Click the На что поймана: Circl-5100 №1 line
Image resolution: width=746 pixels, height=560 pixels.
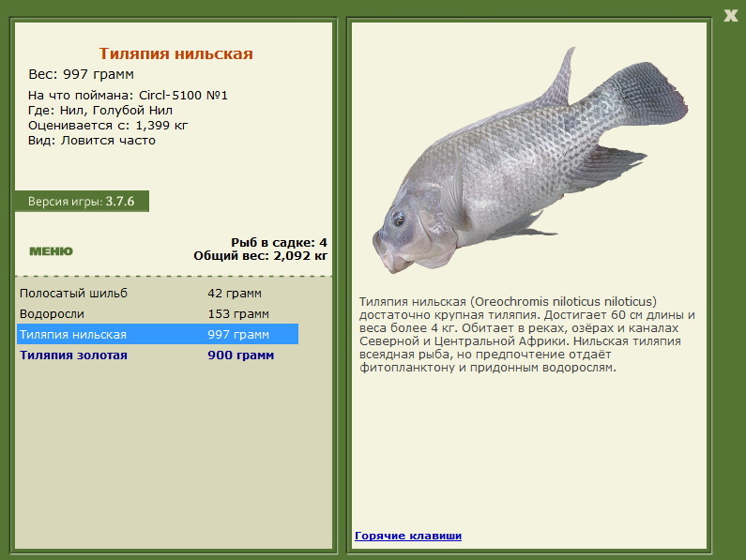click(x=128, y=96)
